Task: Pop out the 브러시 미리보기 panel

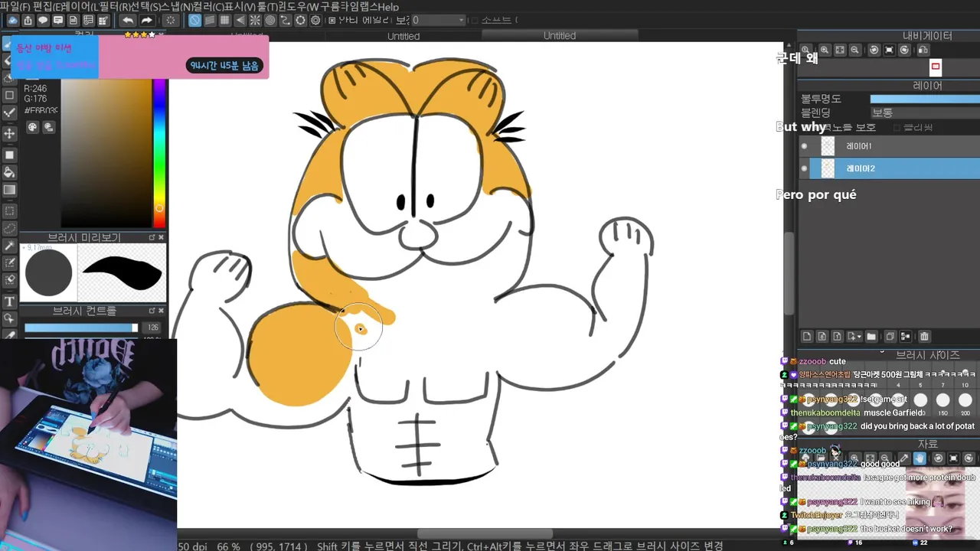Action: (x=152, y=238)
